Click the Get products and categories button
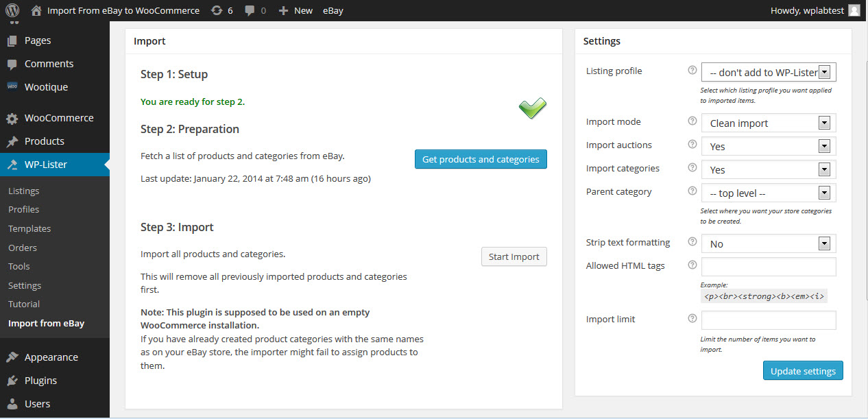The width and height of the screenshot is (868, 419). (481, 159)
